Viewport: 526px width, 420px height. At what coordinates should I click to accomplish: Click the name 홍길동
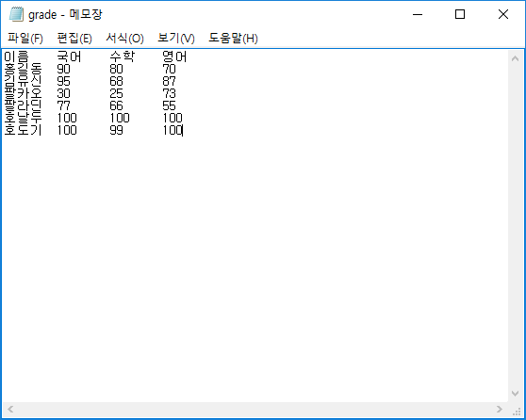(23, 69)
